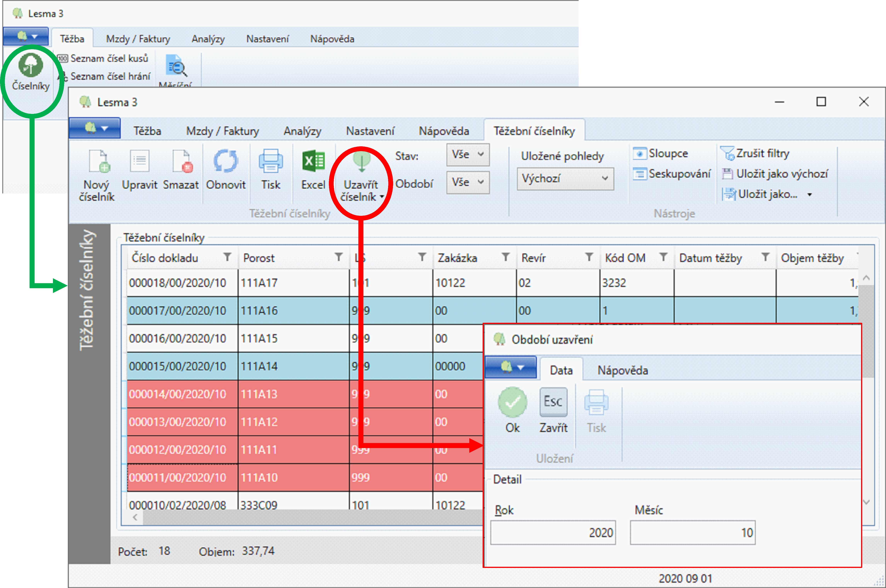Switch to Mzdy / Faktury tab
The image size is (886, 588).
pyautogui.click(x=223, y=131)
